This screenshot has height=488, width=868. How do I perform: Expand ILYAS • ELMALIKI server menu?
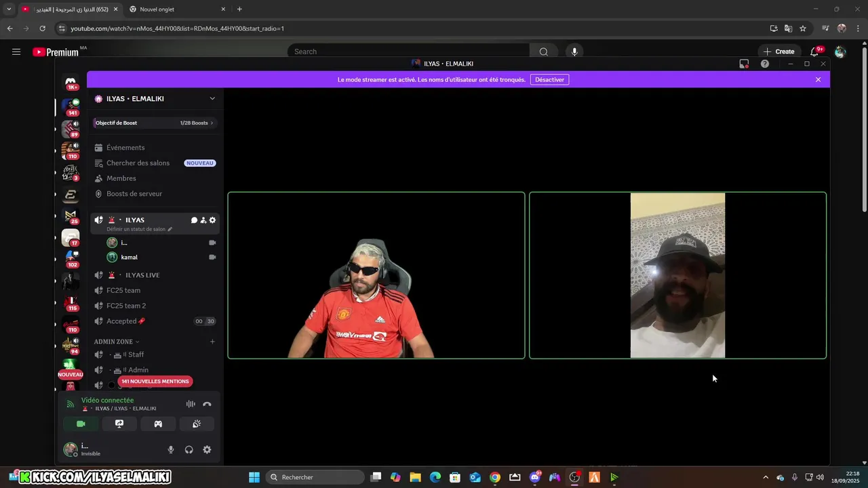tap(212, 98)
